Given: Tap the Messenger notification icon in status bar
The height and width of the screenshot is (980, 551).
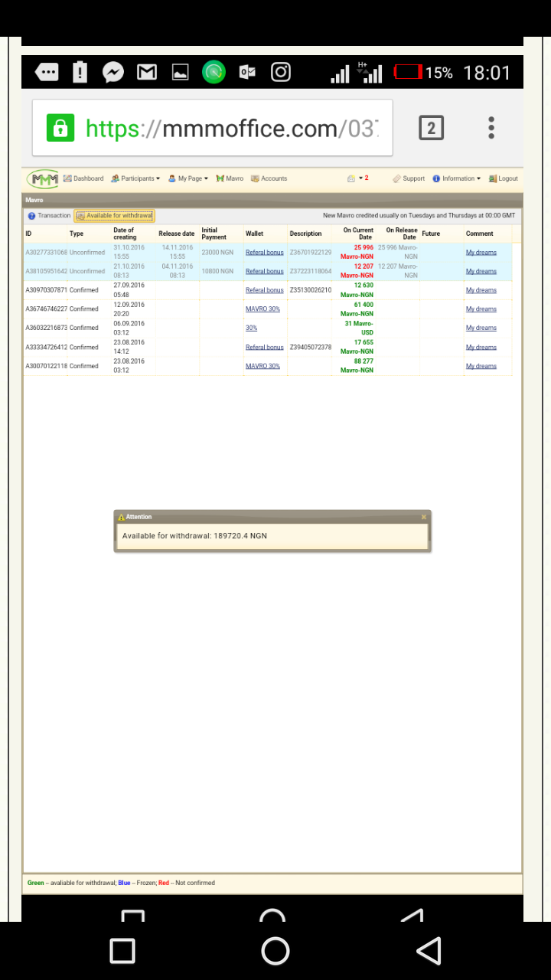Looking at the screenshot, I should [113, 73].
